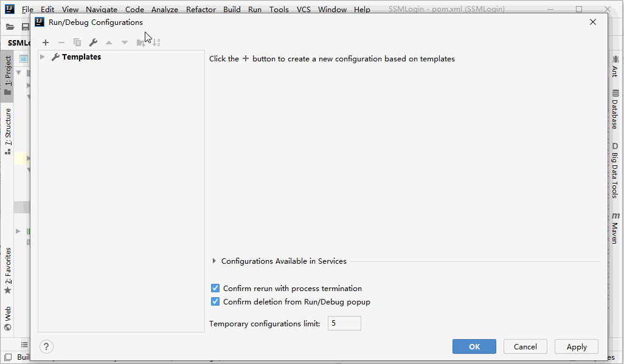Open the Project tool window tab
This screenshot has height=364, width=624.
tap(7, 75)
